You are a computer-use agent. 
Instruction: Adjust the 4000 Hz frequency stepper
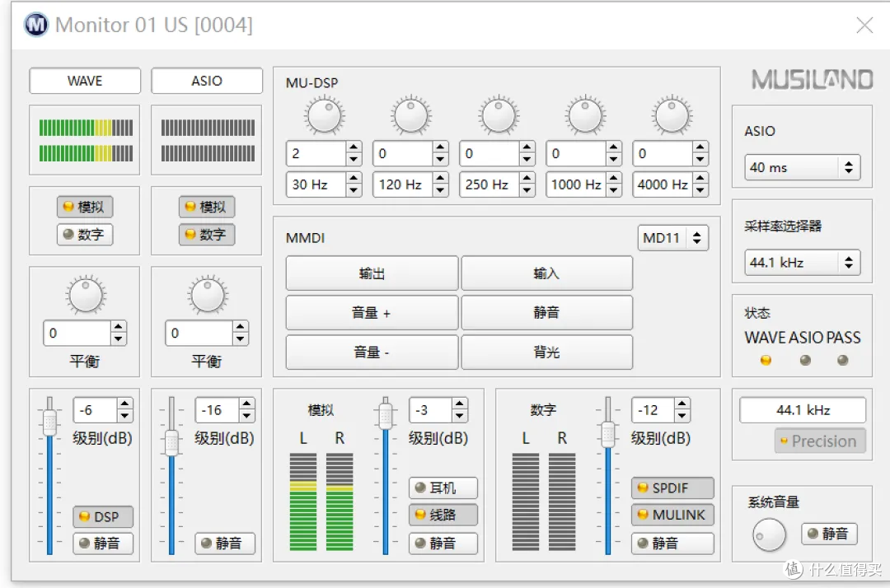tap(700, 184)
